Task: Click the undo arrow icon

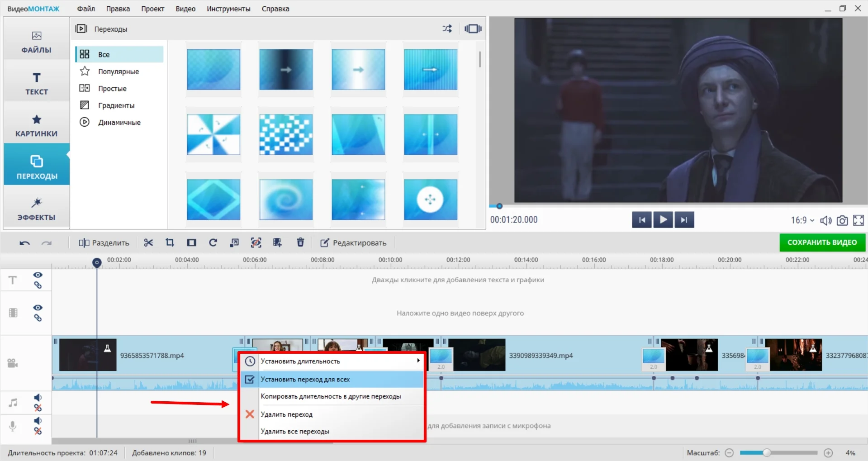Action: click(24, 243)
